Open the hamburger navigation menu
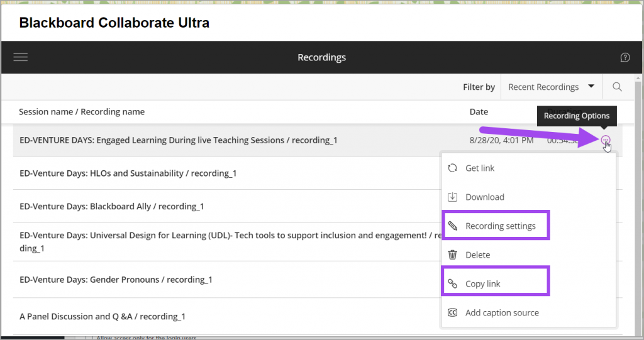 coord(21,57)
